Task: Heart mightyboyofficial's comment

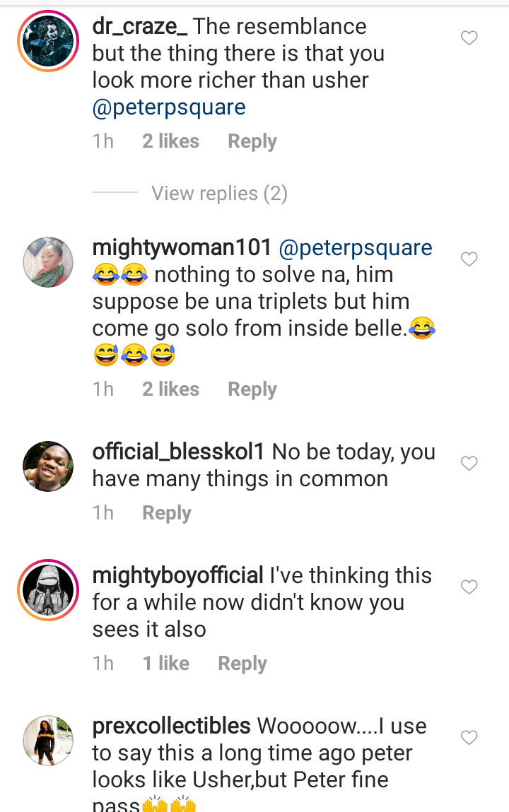Action: (x=469, y=587)
